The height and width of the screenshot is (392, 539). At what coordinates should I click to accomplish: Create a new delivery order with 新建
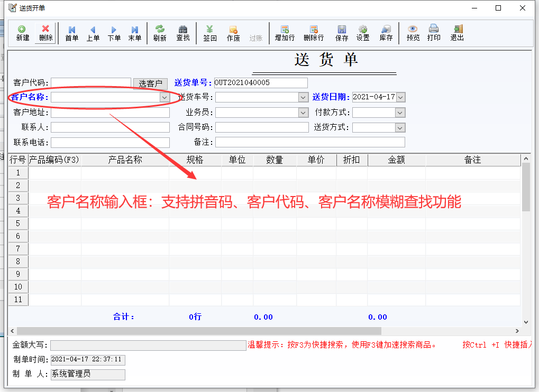[x=22, y=33]
